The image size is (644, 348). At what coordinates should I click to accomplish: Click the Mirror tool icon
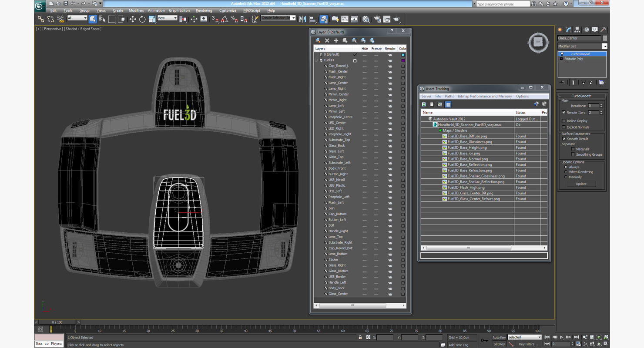click(302, 19)
